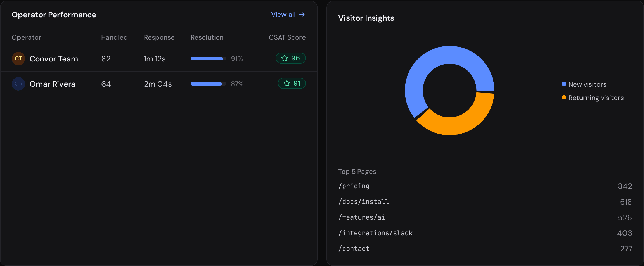Click the Visitor Insights panel title
Screen dimensions: 644x266
[366, 18]
